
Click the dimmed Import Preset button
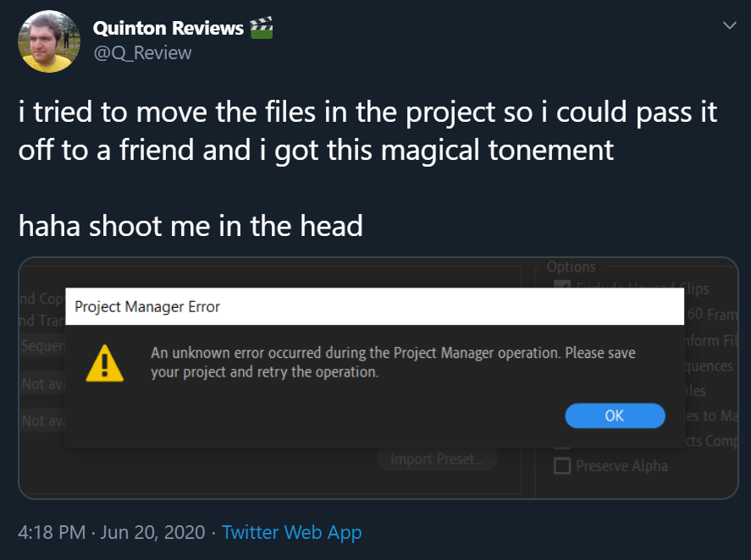(x=437, y=459)
